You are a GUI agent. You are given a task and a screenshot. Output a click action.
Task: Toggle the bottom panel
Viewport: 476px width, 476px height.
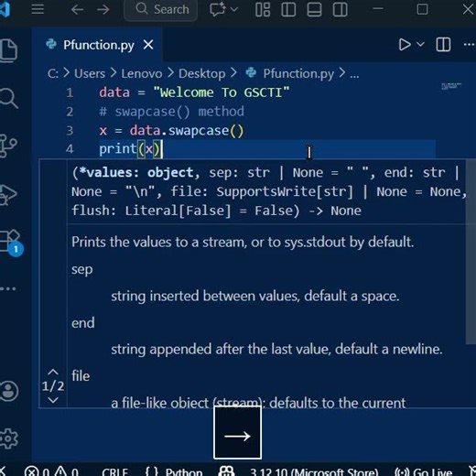pos(314,9)
